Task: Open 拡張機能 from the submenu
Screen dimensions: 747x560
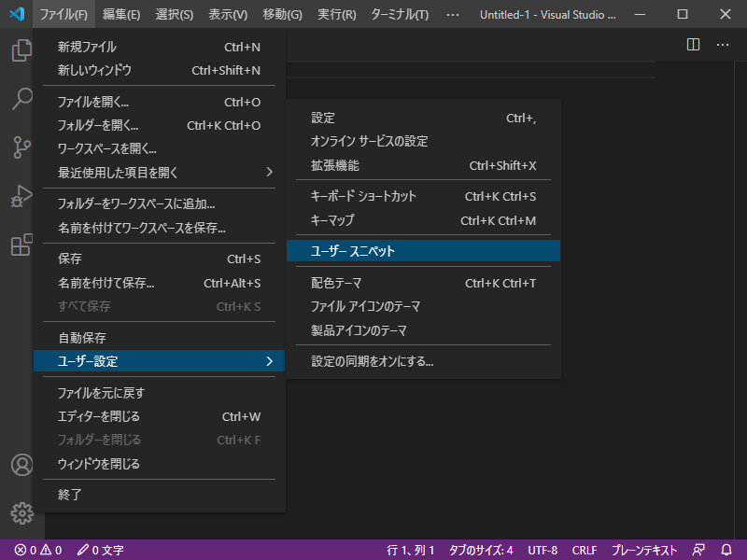Action: coord(423,165)
